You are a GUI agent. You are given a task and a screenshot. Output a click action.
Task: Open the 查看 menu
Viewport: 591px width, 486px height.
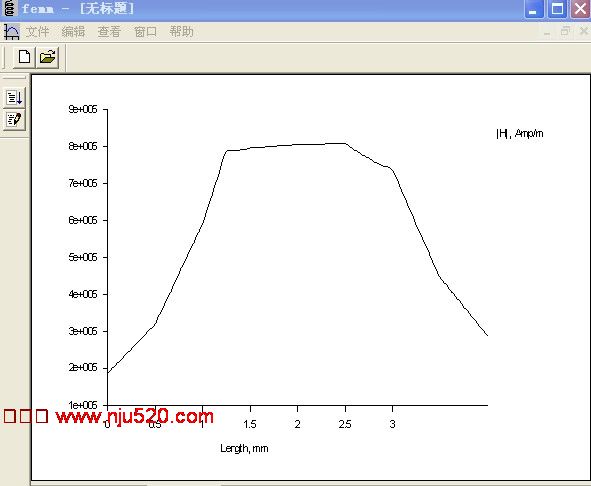(109, 32)
